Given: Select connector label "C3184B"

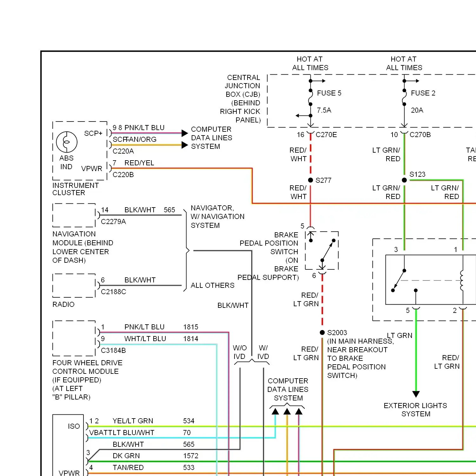Looking at the screenshot, I should click(x=113, y=350).
